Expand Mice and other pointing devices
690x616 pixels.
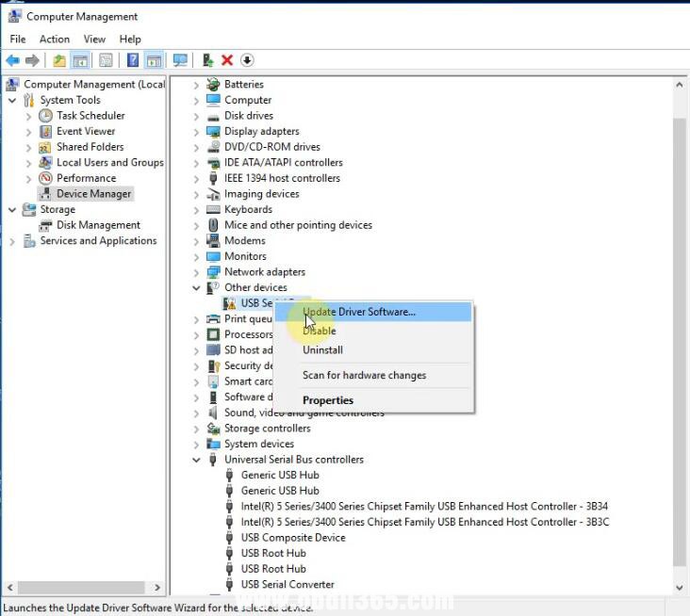click(x=196, y=225)
